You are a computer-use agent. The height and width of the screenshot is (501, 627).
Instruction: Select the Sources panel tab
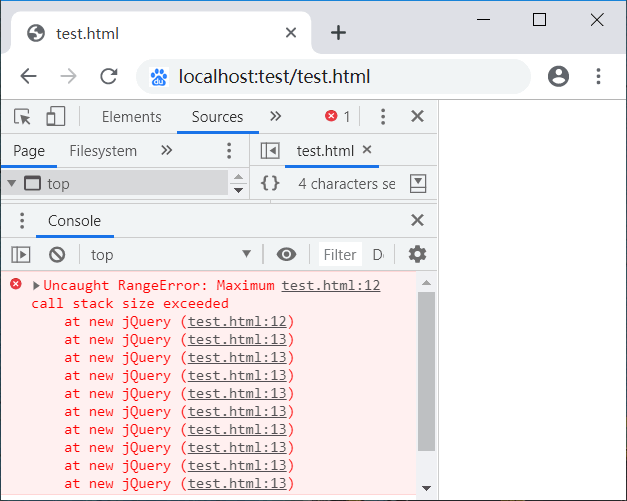click(217, 117)
